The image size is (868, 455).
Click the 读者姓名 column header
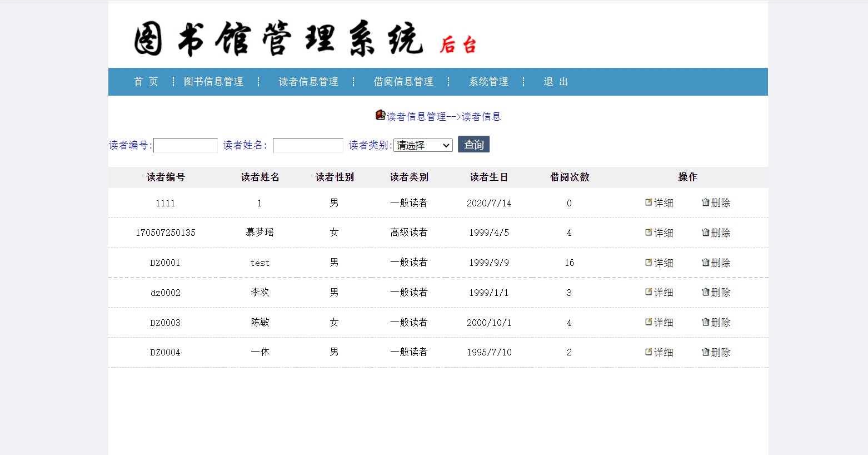(x=260, y=177)
